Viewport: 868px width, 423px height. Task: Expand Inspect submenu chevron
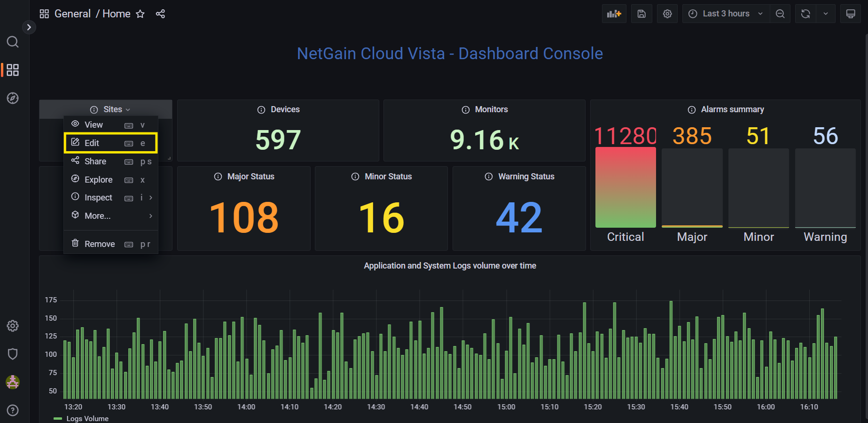(151, 198)
